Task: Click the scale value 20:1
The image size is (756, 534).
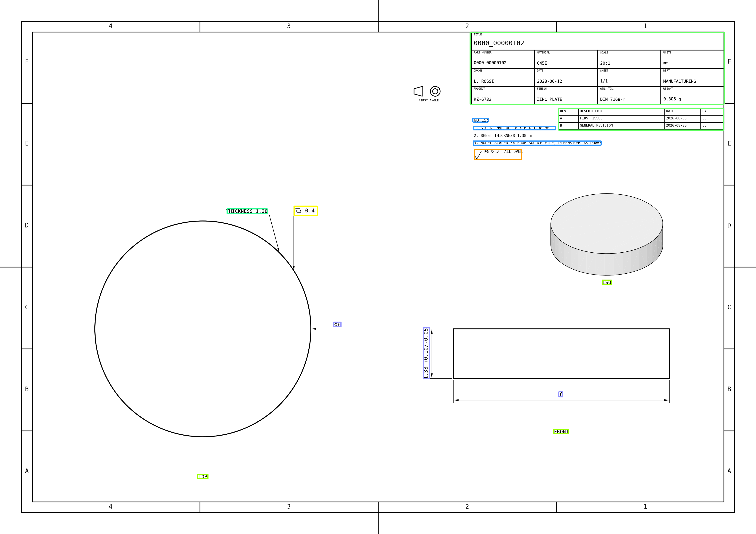Action: (x=605, y=63)
